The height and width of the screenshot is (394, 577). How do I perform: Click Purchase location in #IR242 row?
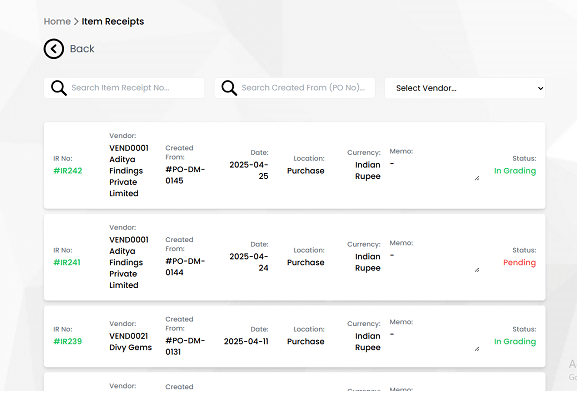[x=306, y=171]
